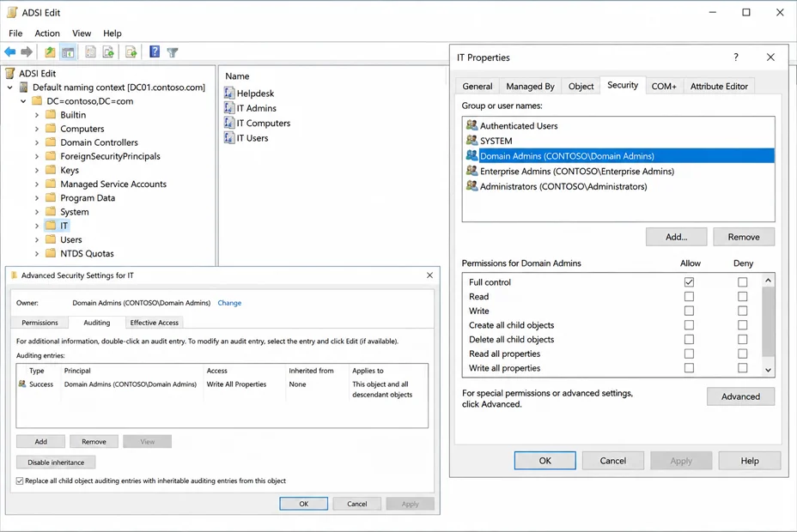The width and height of the screenshot is (797, 532).
Task: Expand the Users tree node
Action: click(37, 239)
